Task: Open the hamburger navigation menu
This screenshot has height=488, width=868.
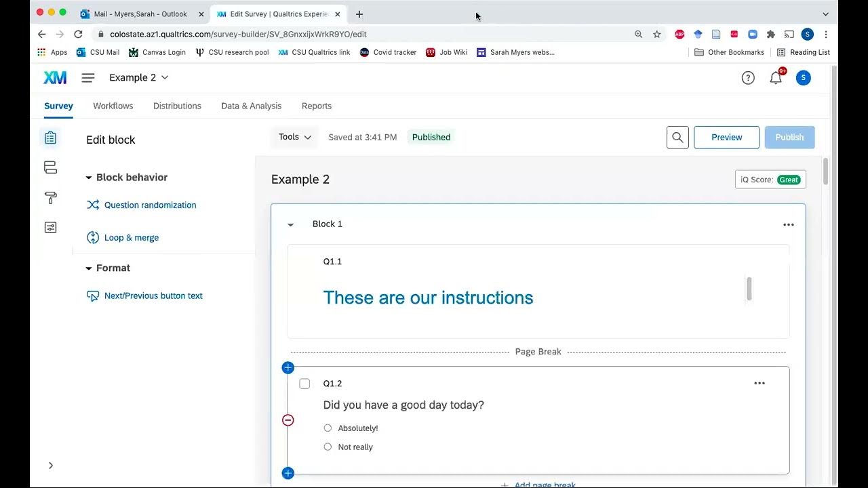Action: click(88, 77)
